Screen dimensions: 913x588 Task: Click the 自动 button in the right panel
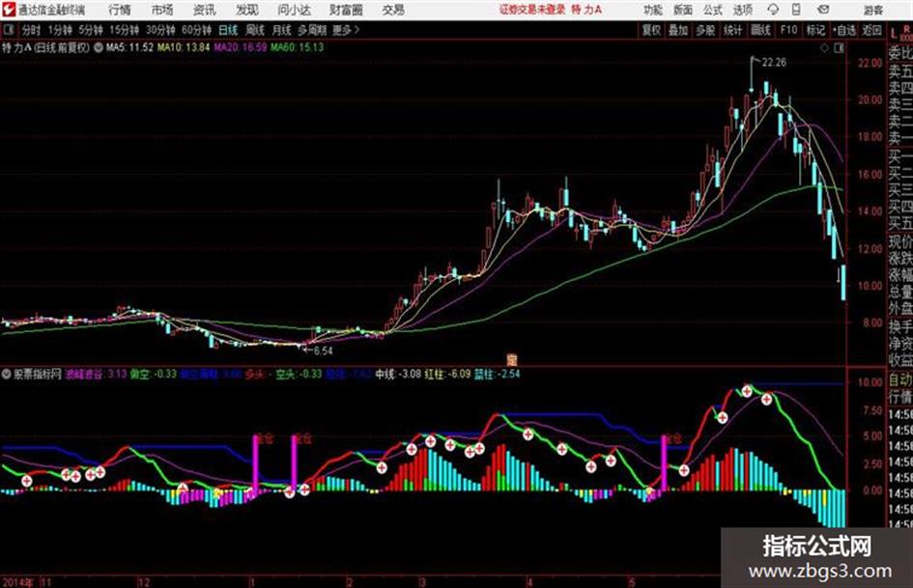pyautogui.click(x=900, y=380)
